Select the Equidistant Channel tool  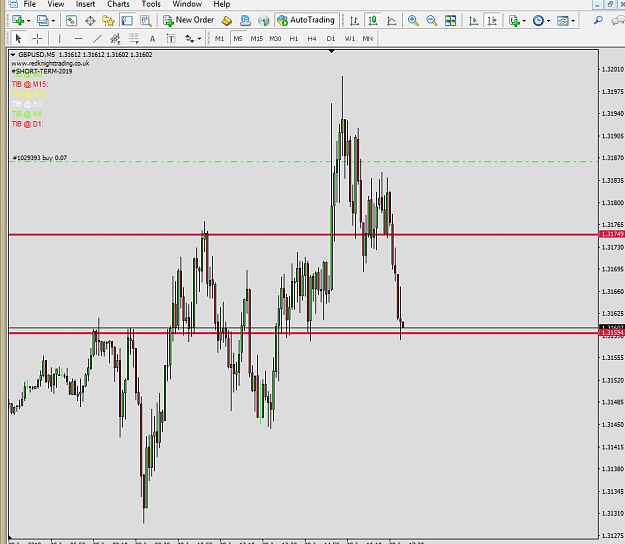[115, 39]
